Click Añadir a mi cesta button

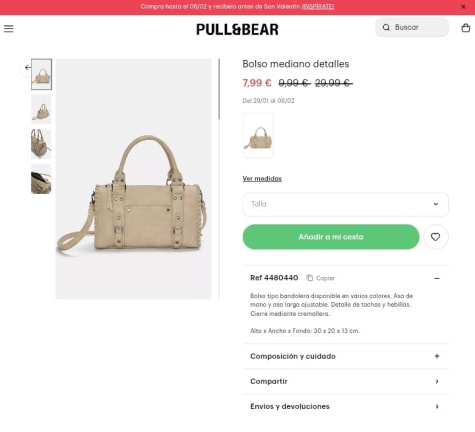pyautogui.click(x=331, y=237)
